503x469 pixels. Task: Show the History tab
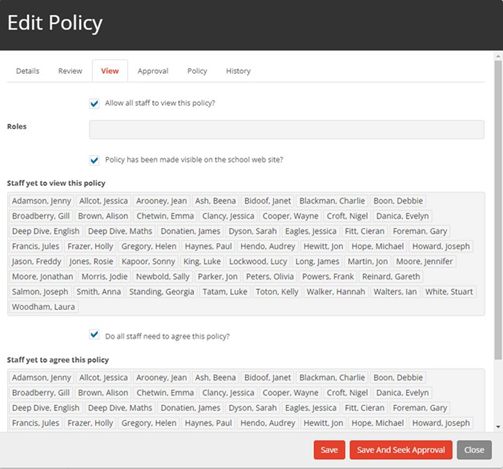(x=238, y=71)
